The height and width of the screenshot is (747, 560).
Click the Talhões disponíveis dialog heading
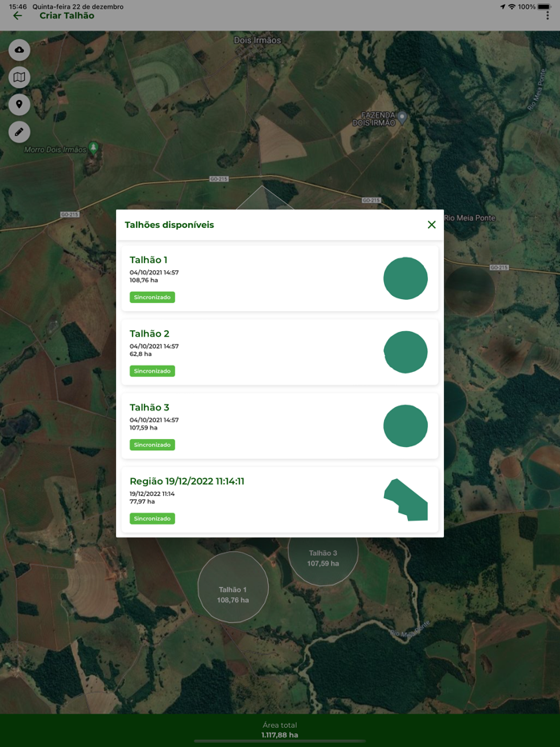[169, 225]
